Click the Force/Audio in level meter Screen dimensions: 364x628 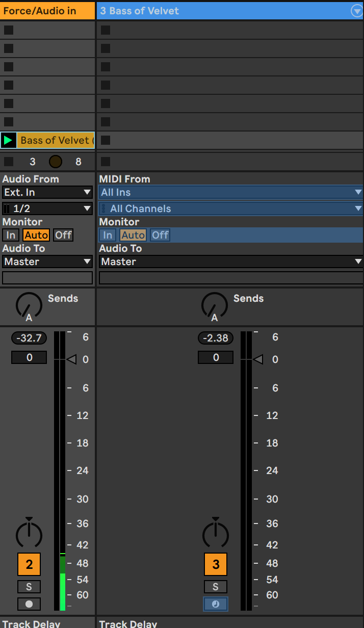60,471
